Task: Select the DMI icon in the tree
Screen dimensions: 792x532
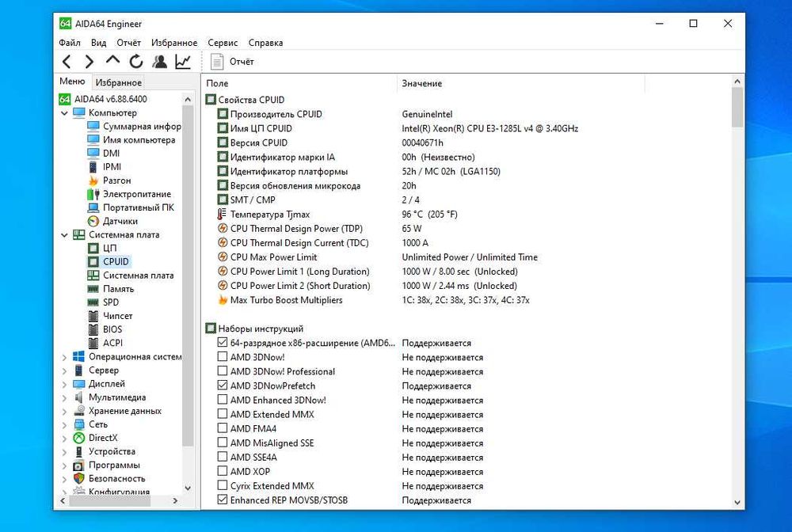Action: [93, 153]
